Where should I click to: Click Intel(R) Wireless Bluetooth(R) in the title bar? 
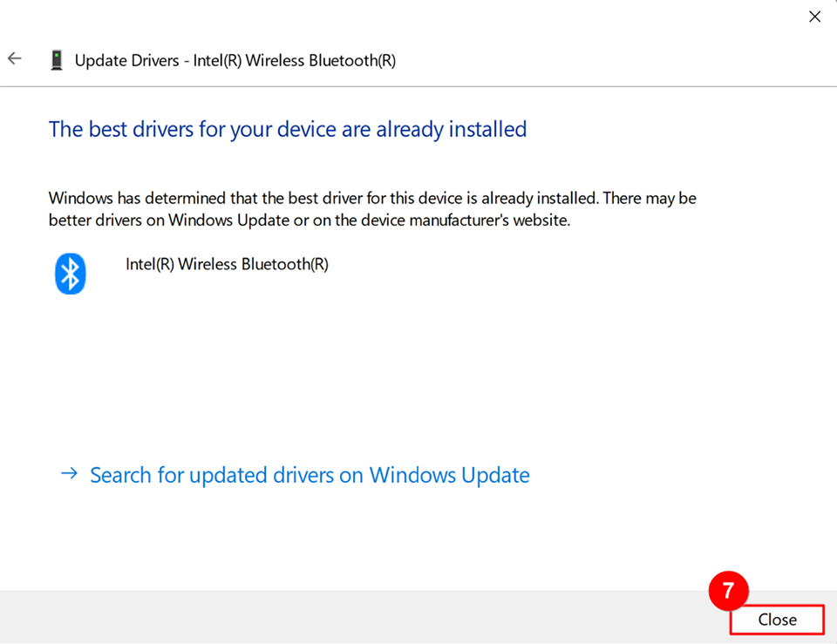point(294,60)
